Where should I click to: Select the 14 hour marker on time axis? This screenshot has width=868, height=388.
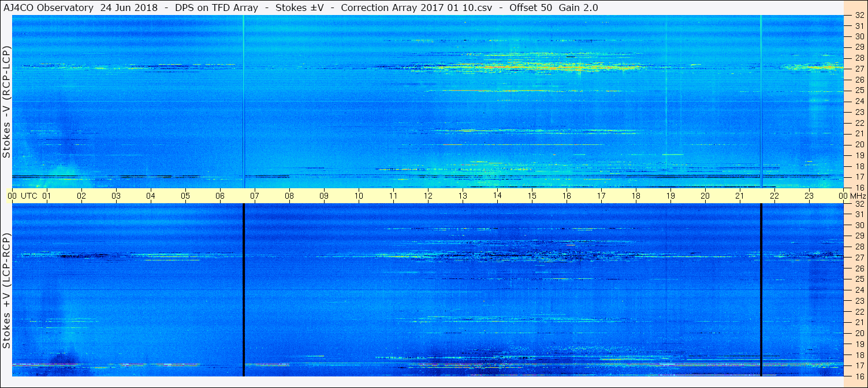[x=497, y=196]
